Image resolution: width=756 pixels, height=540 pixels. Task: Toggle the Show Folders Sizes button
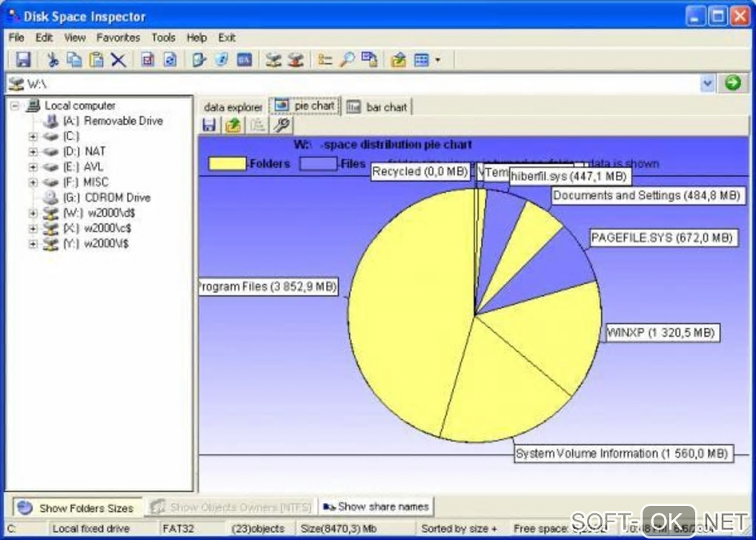pyautogui.click(x=77, y=507)
